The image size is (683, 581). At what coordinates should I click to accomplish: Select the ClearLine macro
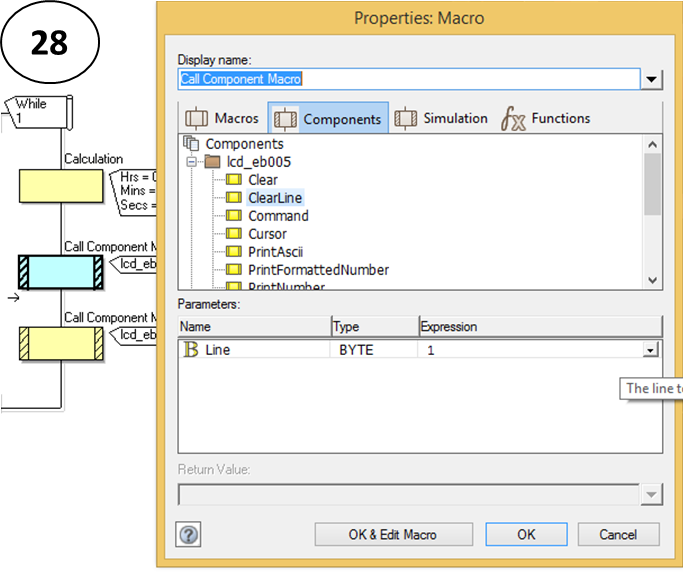tap(275, 198)
